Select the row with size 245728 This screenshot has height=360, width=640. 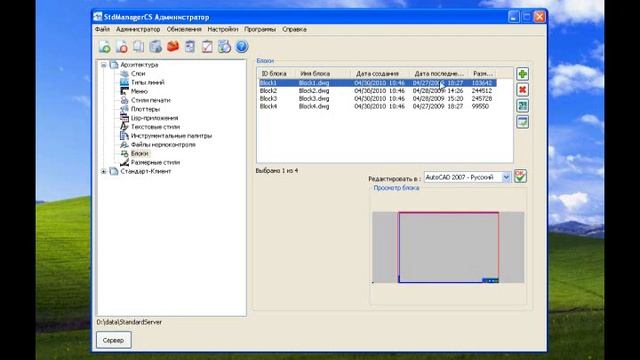pos(378,98)
